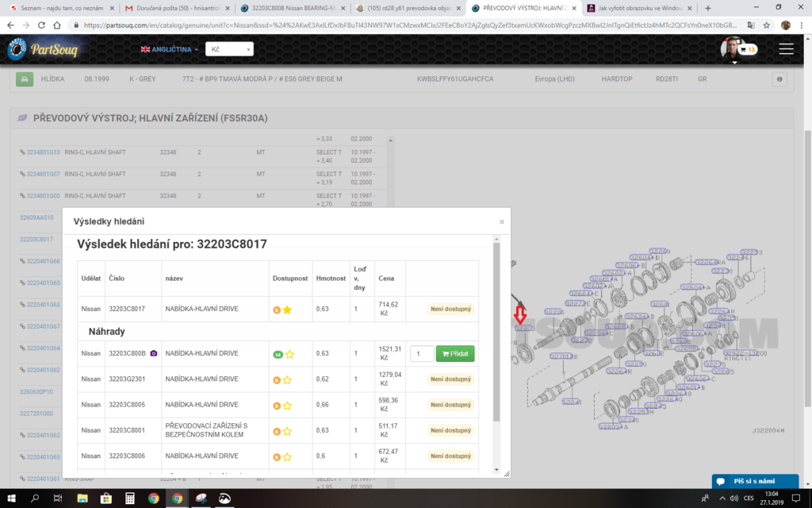Screen dimensions: 812x508
Task: Star the 32203G2301 replacement part
Action: [287, 380]
